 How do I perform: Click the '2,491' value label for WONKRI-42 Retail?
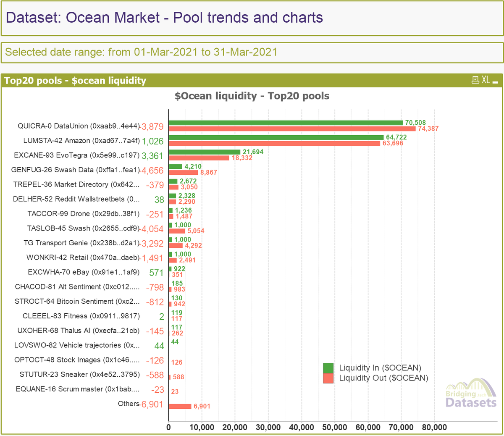pyautogui.click(x=187, y=260)
